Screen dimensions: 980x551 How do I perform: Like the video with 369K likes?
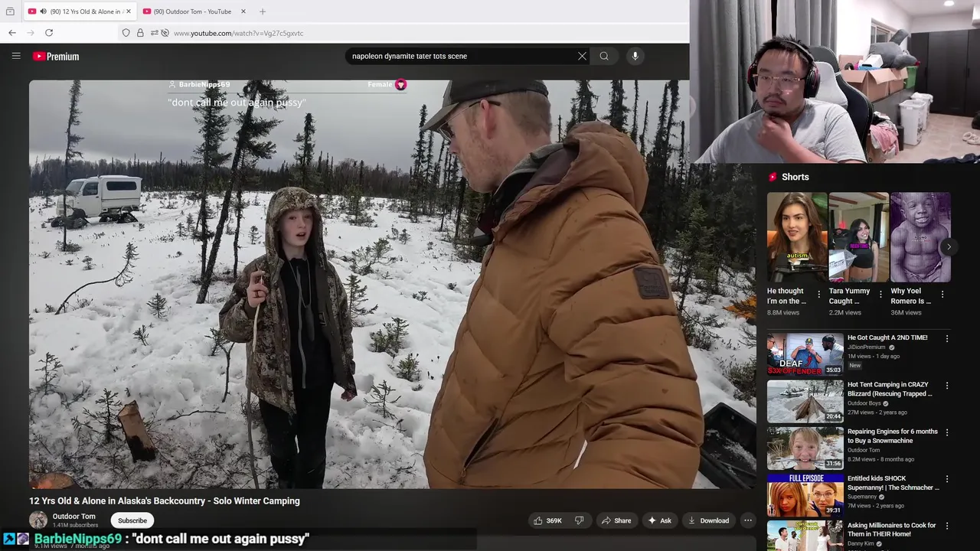[548, 520]
